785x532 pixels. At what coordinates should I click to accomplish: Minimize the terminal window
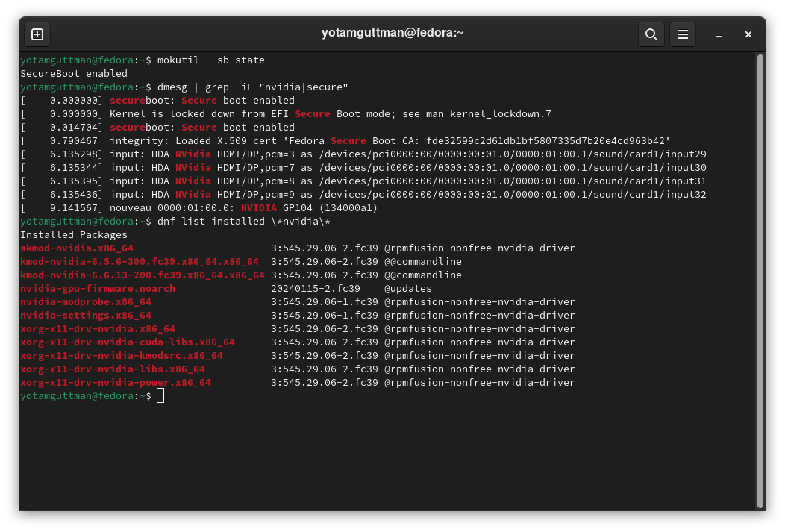(x=719, y=34)
